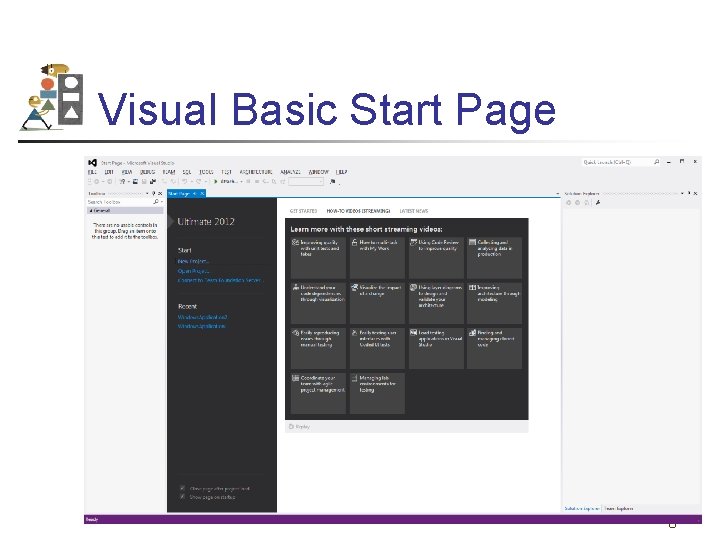Open the Visualize impact of change tile
Viewport: 720px width, 540px height.
pyautogui.click(x=377, y=303)
